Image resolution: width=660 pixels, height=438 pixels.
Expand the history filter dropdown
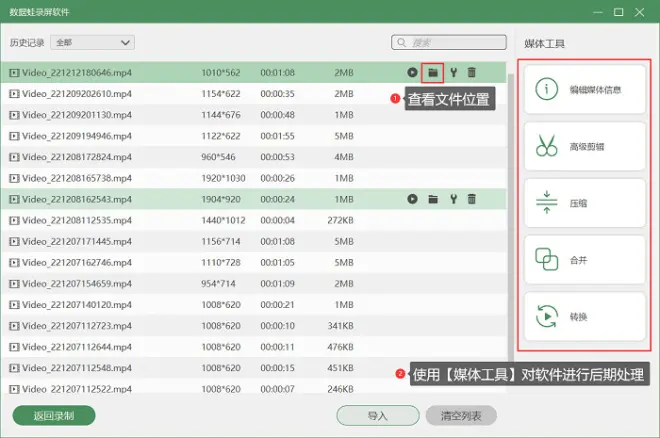(x=93, y=43)
